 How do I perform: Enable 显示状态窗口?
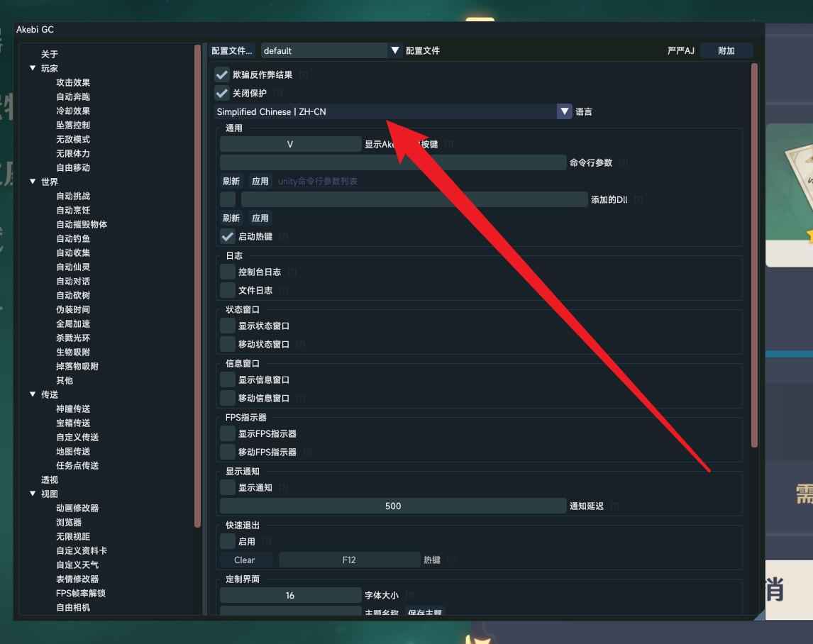(228, 326)
